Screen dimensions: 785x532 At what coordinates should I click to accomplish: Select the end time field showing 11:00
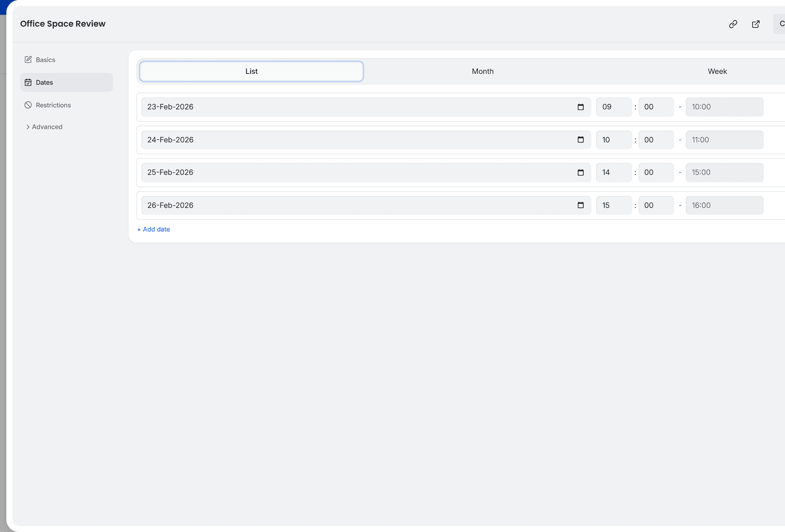724,140
